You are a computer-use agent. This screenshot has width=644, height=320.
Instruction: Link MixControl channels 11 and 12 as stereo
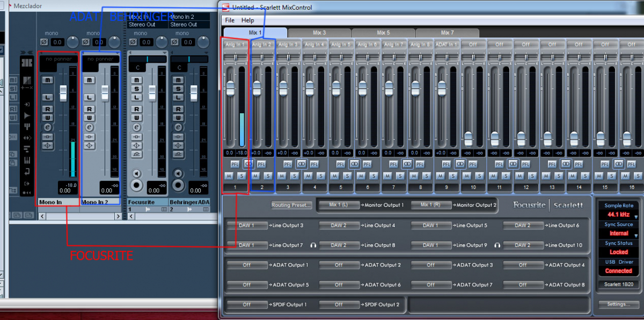(x=513, y=164)
